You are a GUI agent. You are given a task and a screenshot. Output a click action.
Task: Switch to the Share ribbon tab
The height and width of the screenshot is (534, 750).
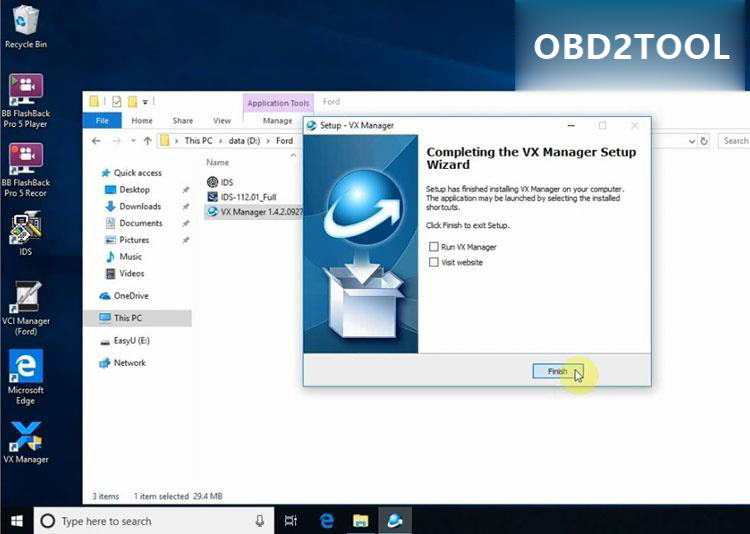(x=183, y=121)
